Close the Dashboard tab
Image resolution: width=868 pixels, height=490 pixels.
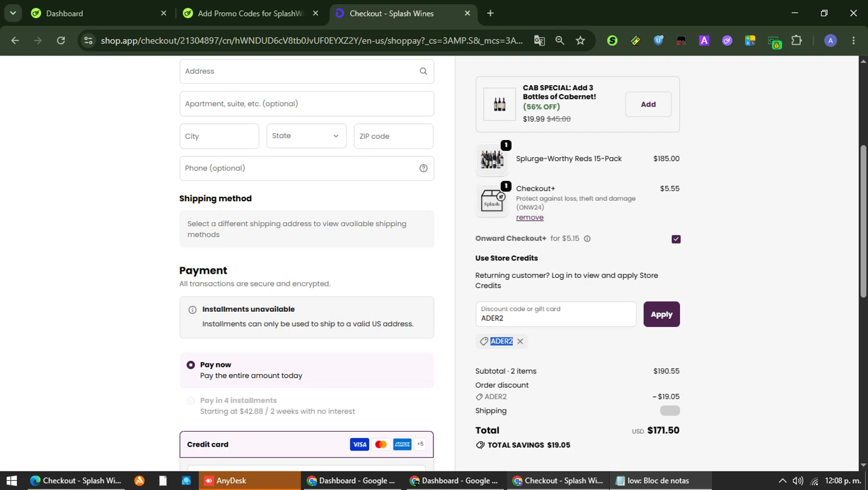pyautogui.click(x=163, y=13)
